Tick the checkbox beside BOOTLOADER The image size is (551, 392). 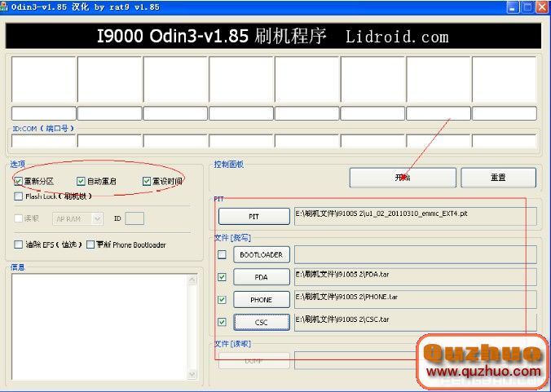[x=222, y=254]
